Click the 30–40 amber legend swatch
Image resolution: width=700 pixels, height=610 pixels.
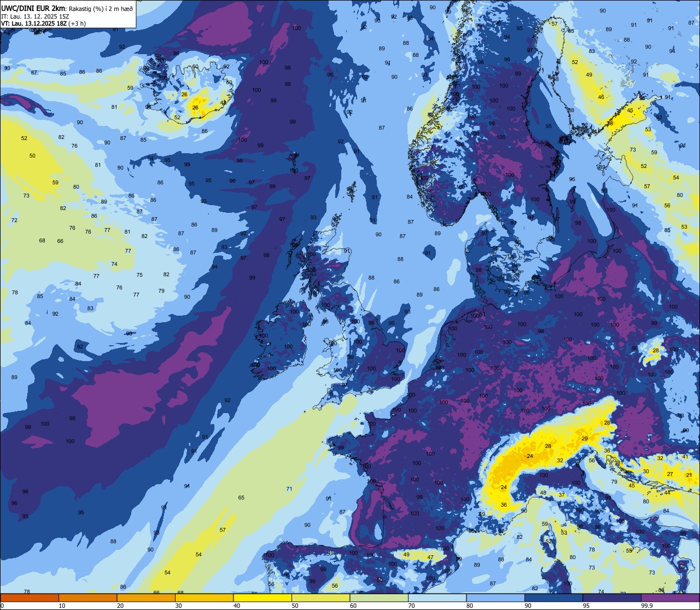[x=204, y=598]
